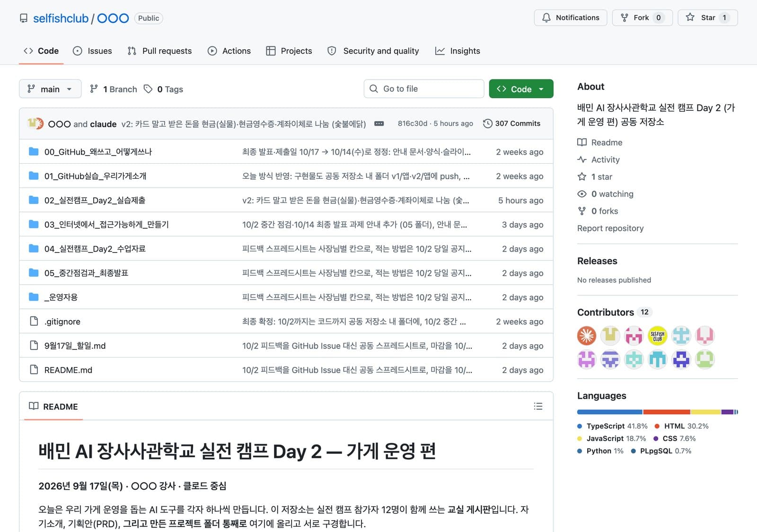Open the main branch dropdown
Viewport: 757px width, 532px height.
(50, 89)
